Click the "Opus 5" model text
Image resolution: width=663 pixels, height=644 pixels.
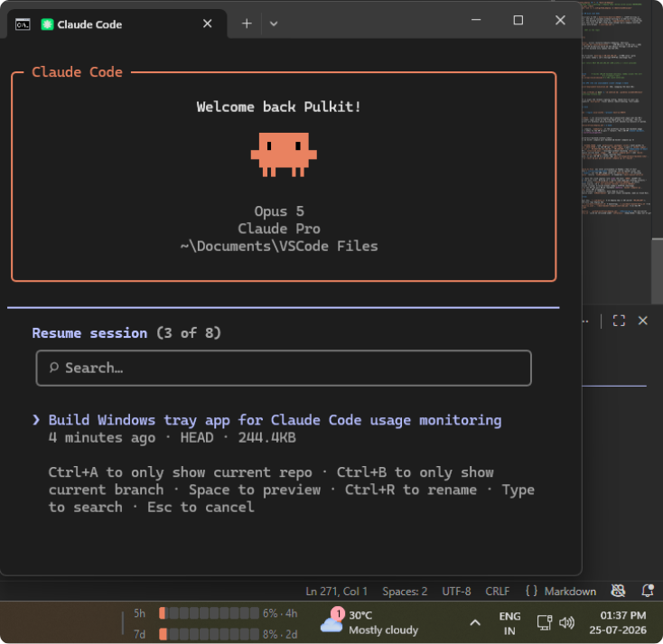(279, 211)
